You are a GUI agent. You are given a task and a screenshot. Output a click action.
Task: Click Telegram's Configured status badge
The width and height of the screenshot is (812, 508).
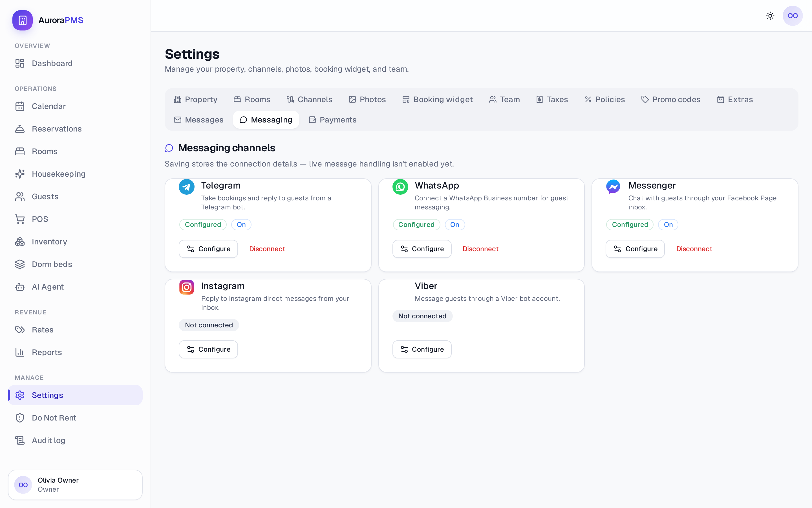(203, 225)
